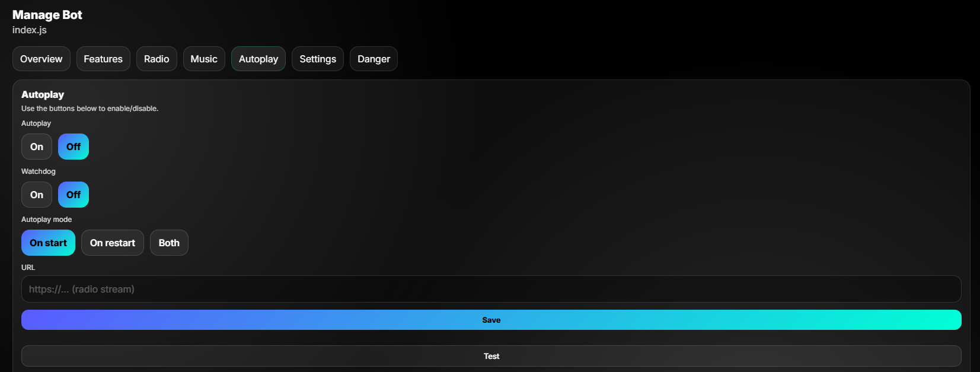Select On restart autoplay mode
This screenshot has height=372, width=980.
pyautogui.click(x=113, y=243)
